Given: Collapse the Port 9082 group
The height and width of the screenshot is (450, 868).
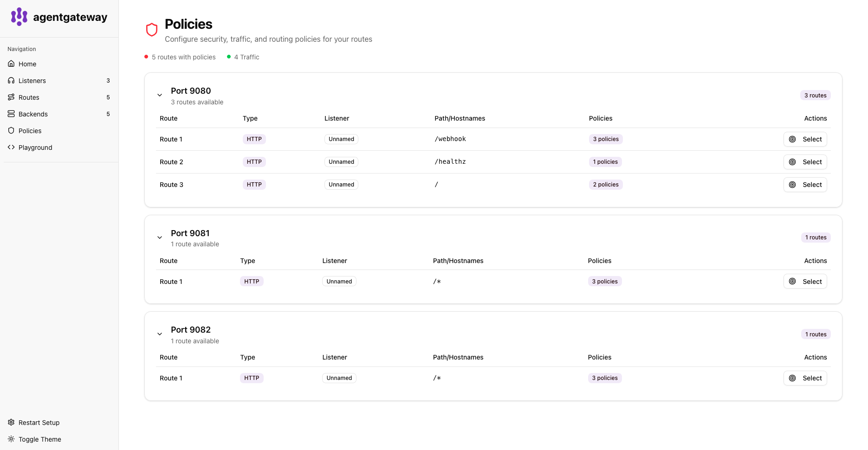Looking at the screenshot, I should (160, 334).
